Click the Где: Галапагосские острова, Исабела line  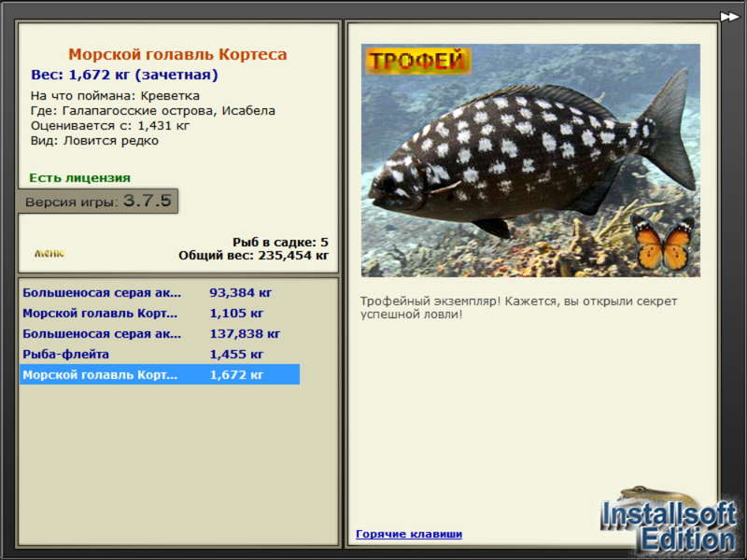(153, 111)
